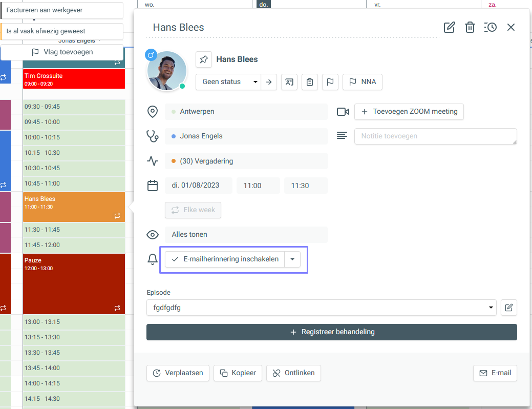Click Registreer behandeling button
The height and width of the screenshot is (409, 532).
click(331, 332)
